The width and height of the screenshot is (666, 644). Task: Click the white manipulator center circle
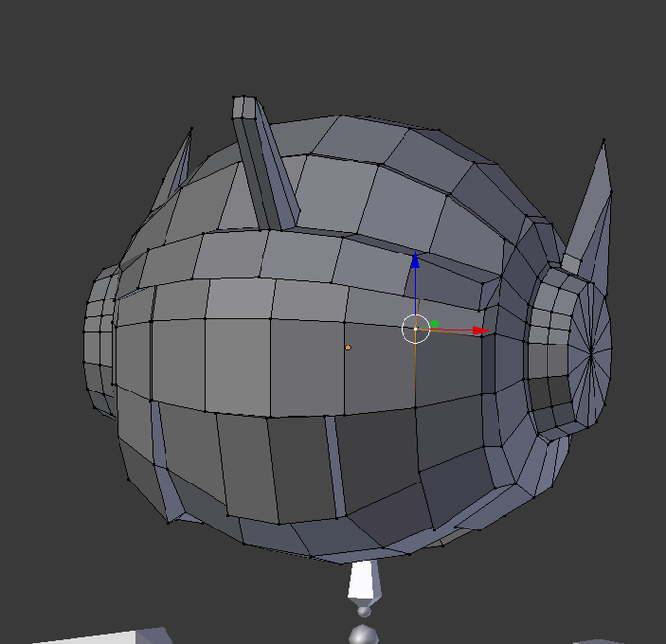pos(415,329)
